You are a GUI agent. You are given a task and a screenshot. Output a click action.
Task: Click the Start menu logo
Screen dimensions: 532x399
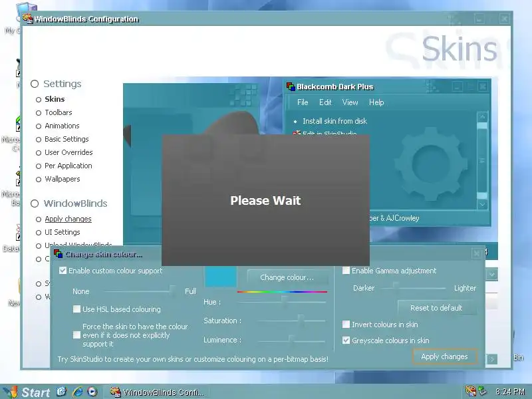click(10, 392)
